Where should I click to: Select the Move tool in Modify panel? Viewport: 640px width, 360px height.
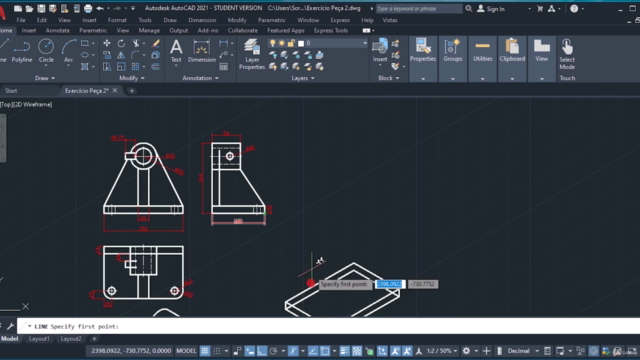[107, 43]
